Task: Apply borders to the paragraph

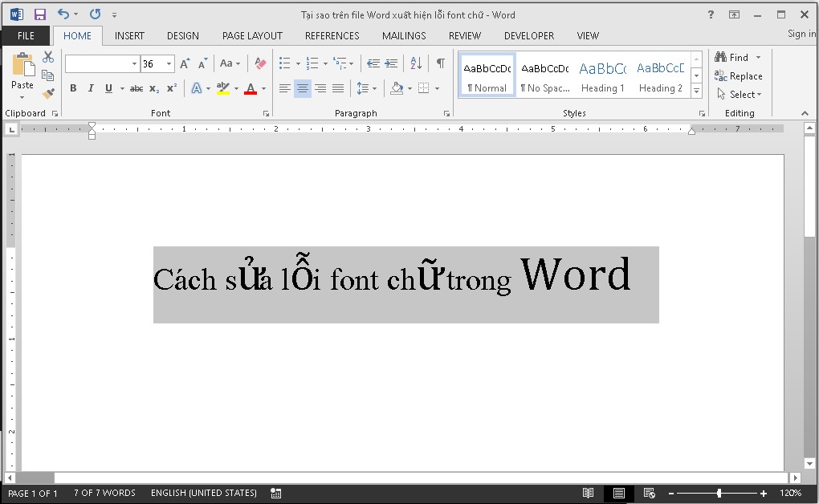Action: [x=424, y=88]
